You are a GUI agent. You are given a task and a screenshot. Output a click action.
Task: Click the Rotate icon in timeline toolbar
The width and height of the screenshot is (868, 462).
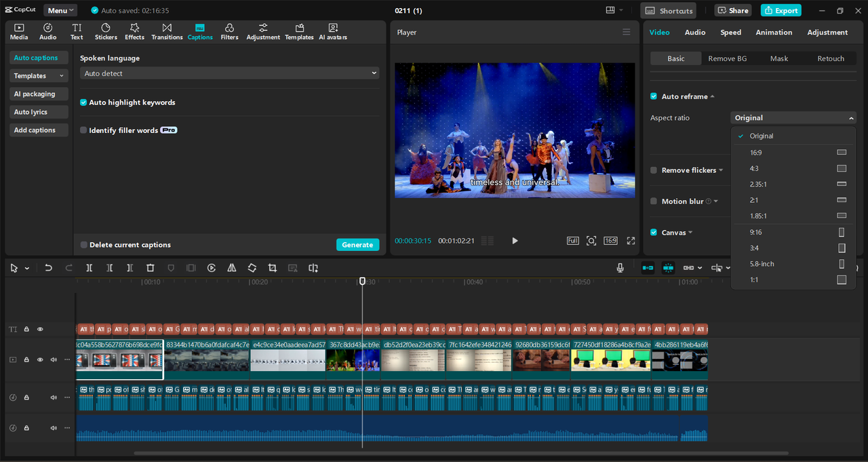point(252,268)
